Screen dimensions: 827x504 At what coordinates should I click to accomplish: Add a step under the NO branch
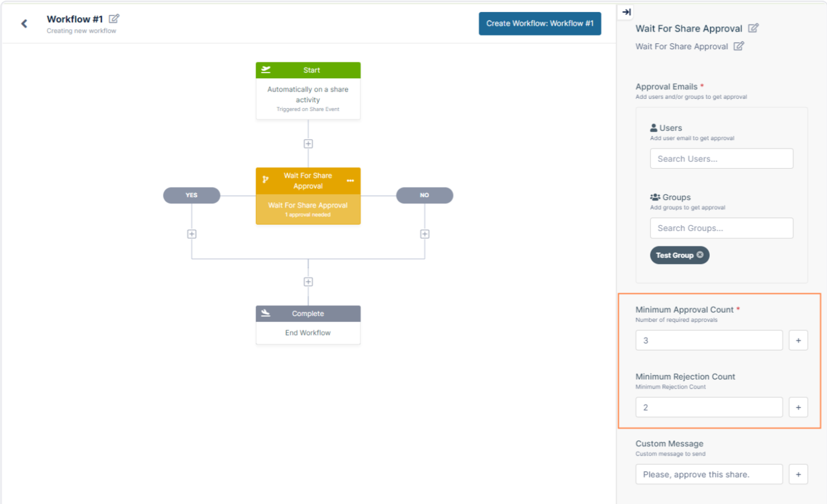coord(425,234)
